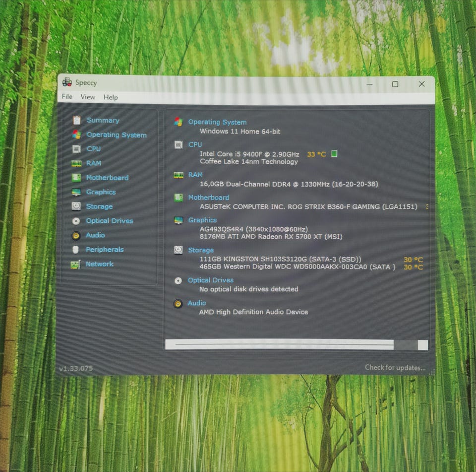Click the green CPU temperature indicator icon
476x472 pixels.
click(x=334, y=154)
